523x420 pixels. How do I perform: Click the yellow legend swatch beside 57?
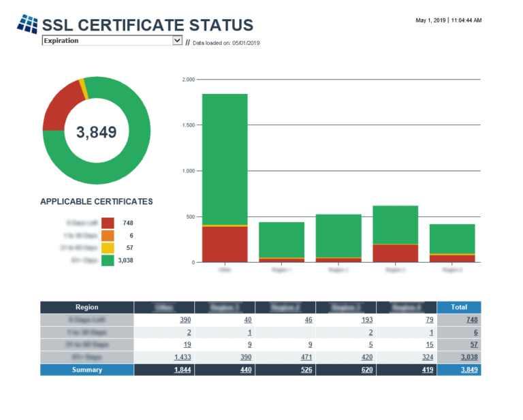coord(108,247)
